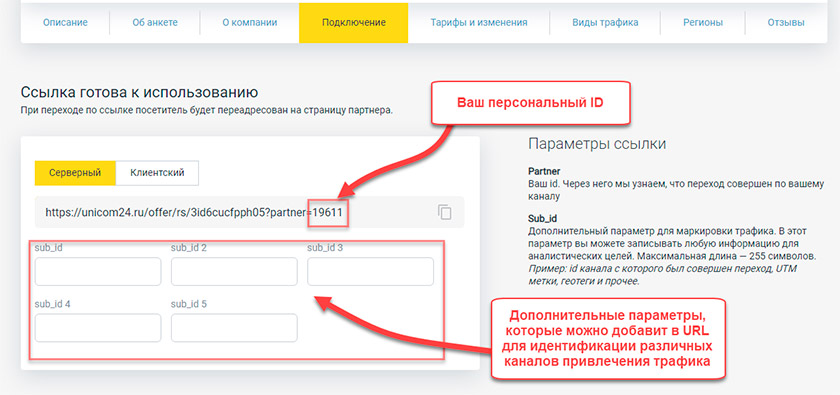Viewport: 840px width, 395px height.
Task: Open the Тарифы и изменения tab
Action: (479, 23)
